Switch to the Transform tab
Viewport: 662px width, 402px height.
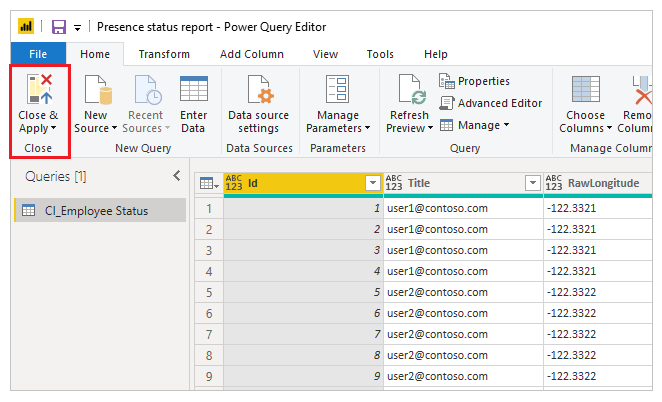coord(164,54)
